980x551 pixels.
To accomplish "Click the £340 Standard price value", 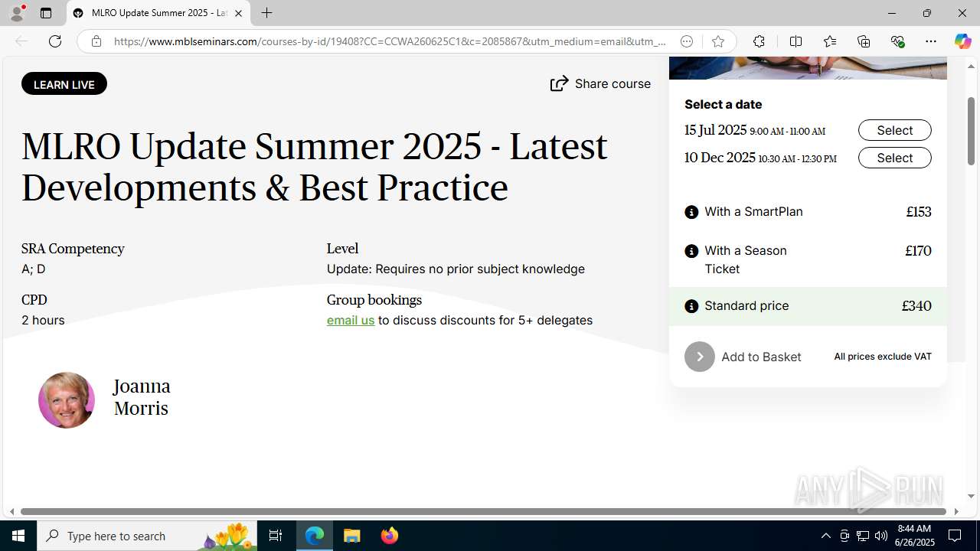I will 916,306.
